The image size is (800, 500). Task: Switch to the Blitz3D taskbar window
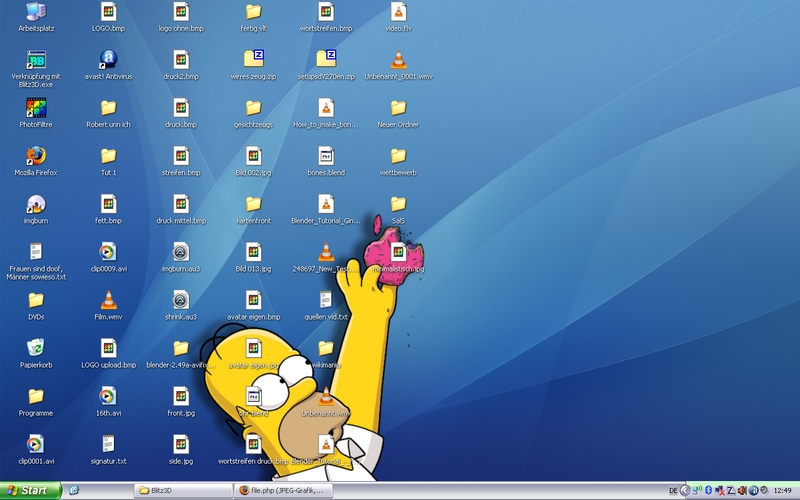pyautogui.click(x=180, y=490)
